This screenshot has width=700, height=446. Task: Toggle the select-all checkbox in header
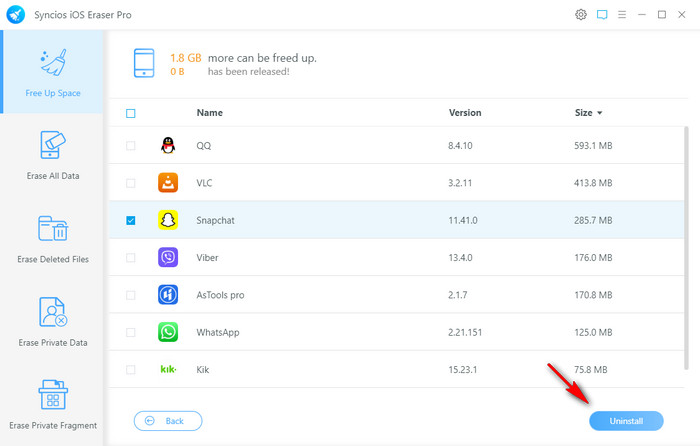pyautogui.click(x=130, y=113)
